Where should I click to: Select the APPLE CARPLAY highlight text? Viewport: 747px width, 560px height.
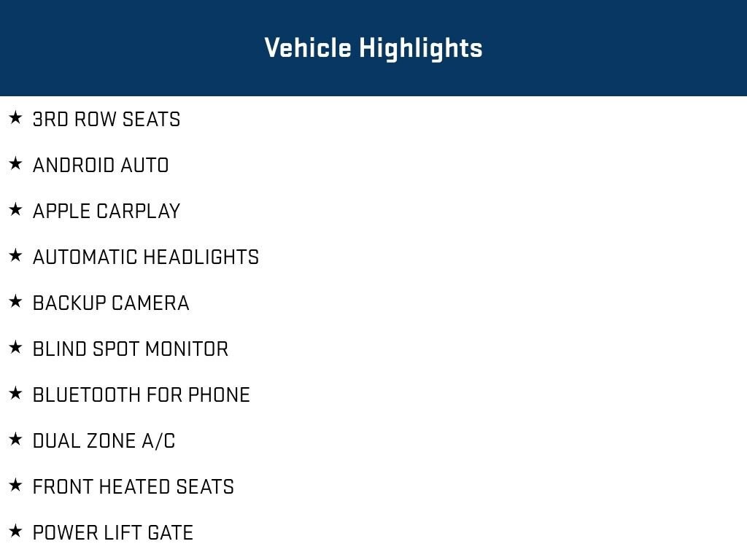coord(107,211)
